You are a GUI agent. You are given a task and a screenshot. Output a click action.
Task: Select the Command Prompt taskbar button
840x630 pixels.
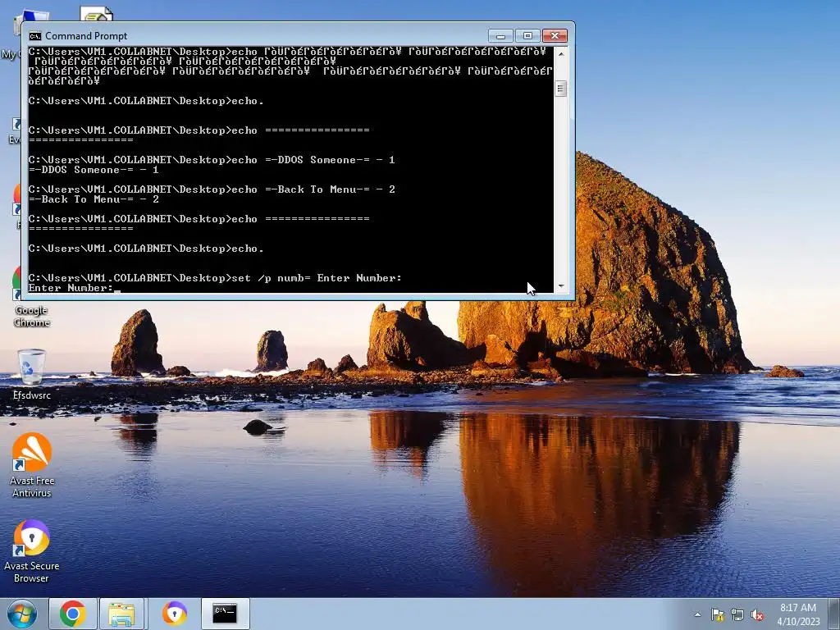(x=225, y=614)
